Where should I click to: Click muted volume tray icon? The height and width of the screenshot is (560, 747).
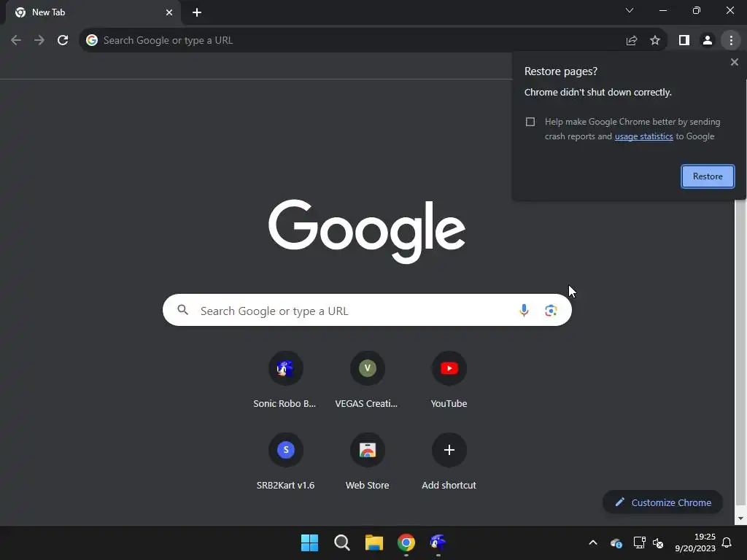pyautogui.click(x=658, y=542)
